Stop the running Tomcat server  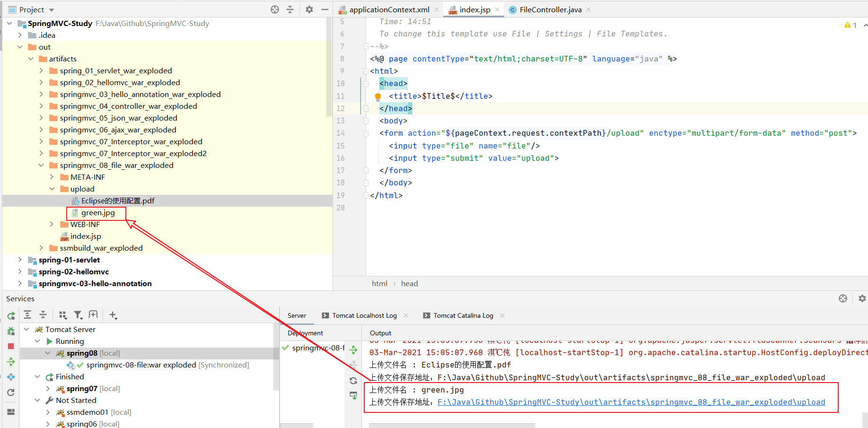click(x=11, y=346)
